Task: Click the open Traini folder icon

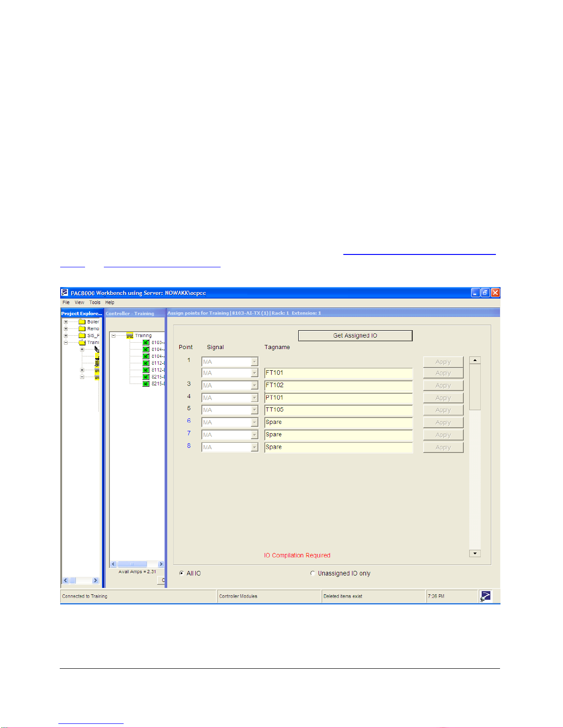Action: click(x=82, y=342)
